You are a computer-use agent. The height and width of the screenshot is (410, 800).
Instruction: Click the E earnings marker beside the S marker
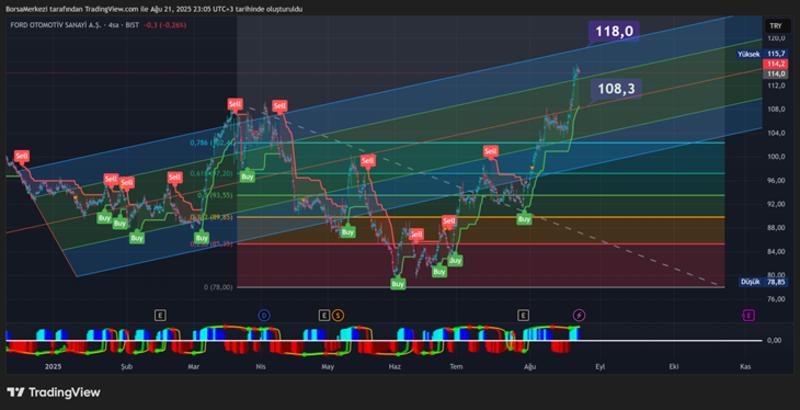(323, 316)
